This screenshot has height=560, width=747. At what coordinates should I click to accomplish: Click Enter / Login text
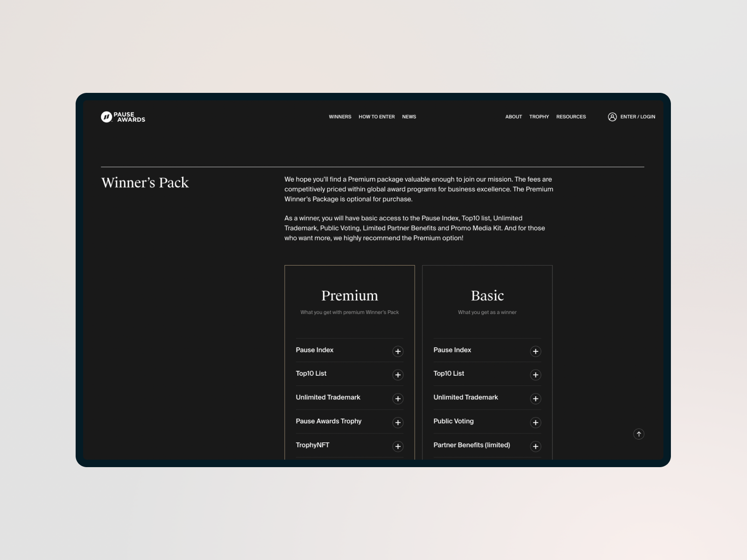tap(637, 117)
